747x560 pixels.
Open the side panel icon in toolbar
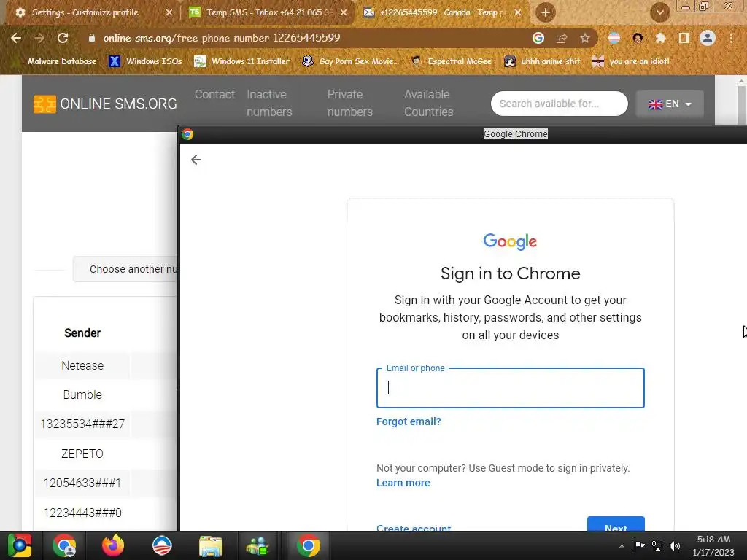(x=684, y=38)
